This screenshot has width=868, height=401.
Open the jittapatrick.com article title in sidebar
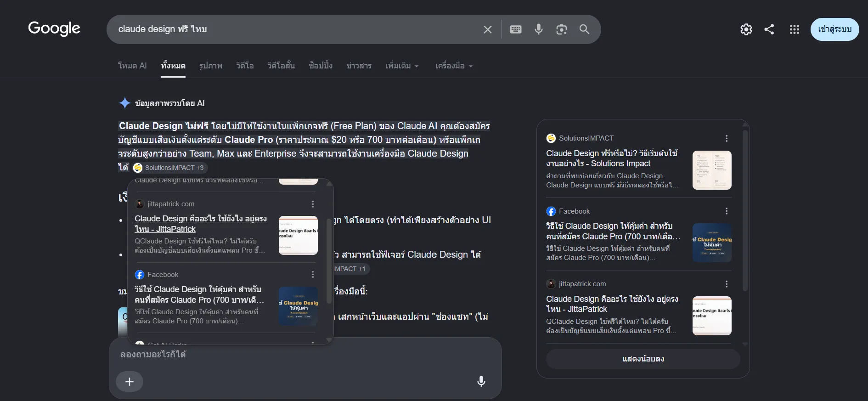click(x=612, y=304)
